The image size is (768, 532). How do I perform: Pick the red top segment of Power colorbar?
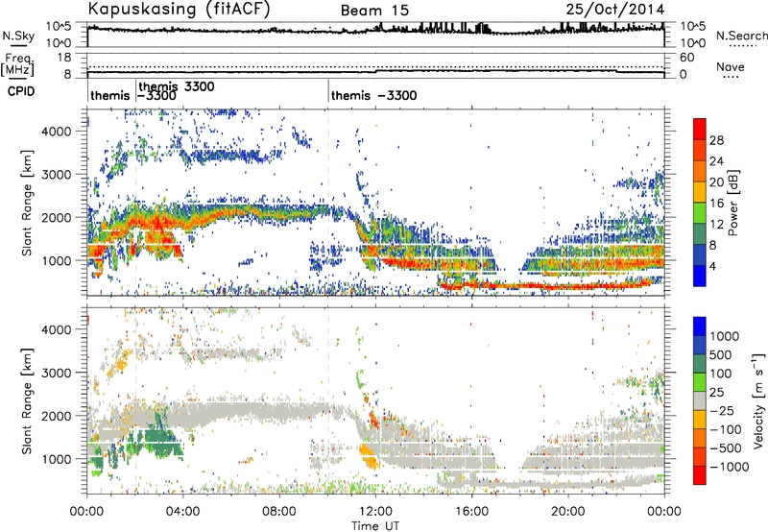pyautogui.click(x=700, y=130)
